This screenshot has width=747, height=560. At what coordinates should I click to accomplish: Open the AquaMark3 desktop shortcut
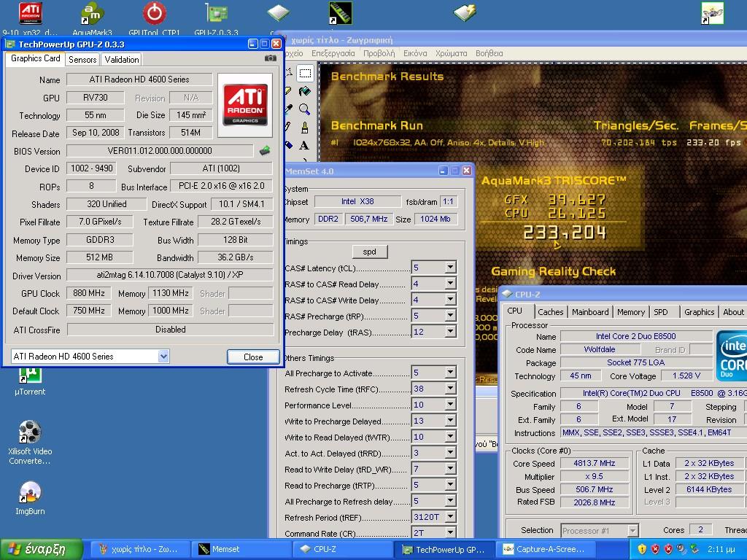(x=92, y=19)
